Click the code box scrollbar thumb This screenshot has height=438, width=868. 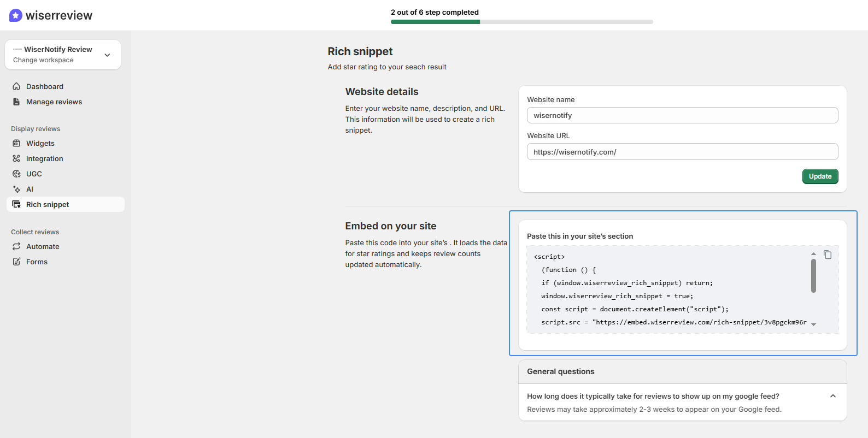pos(813,276)
